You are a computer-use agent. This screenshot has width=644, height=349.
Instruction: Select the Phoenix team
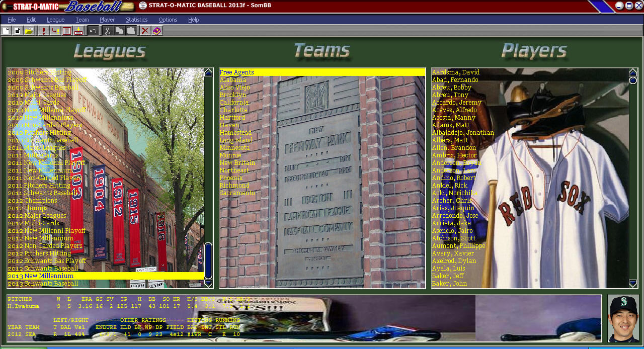231,178
